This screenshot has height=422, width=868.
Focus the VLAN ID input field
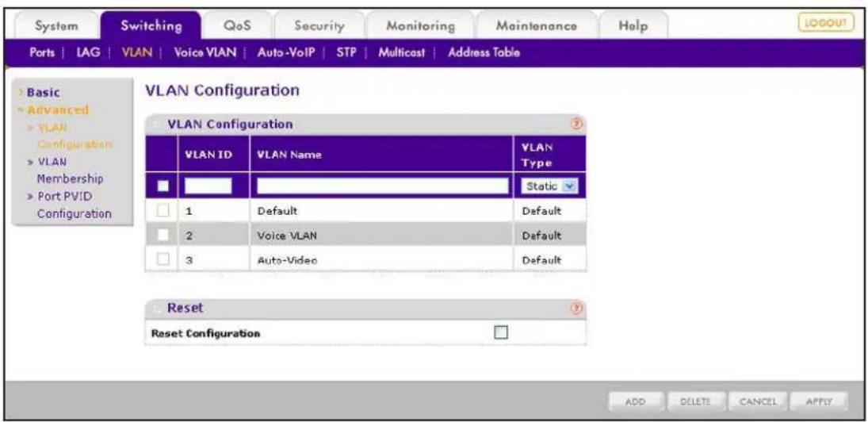click(x=208, y=186)
